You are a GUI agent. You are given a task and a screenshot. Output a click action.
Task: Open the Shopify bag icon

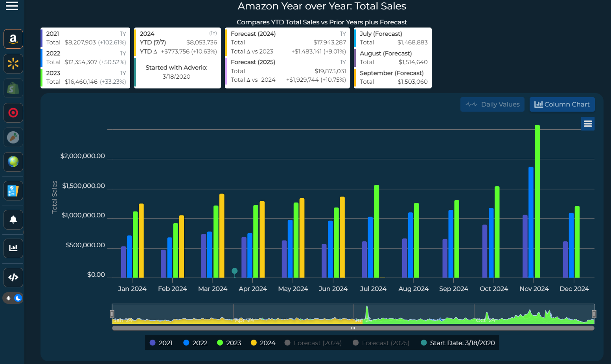point(13,88)
